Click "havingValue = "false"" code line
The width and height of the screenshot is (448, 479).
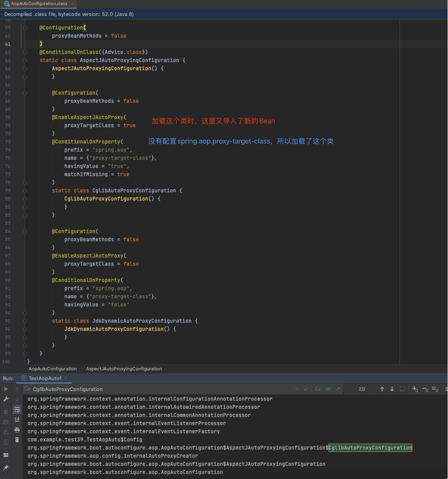coord(97,304)
